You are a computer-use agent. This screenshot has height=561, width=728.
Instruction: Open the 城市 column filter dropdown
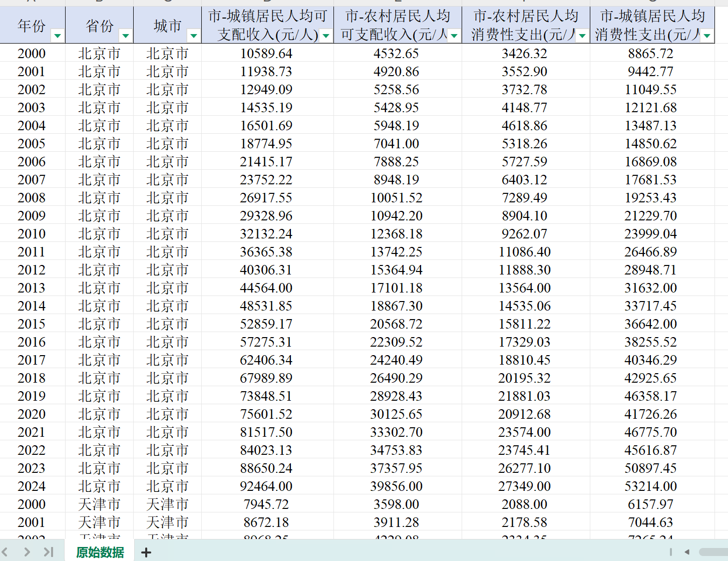[x=194, y=36]
